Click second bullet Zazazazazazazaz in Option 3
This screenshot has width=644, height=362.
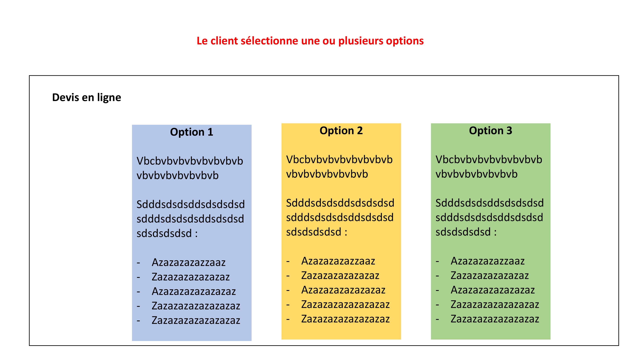[489, 275]
